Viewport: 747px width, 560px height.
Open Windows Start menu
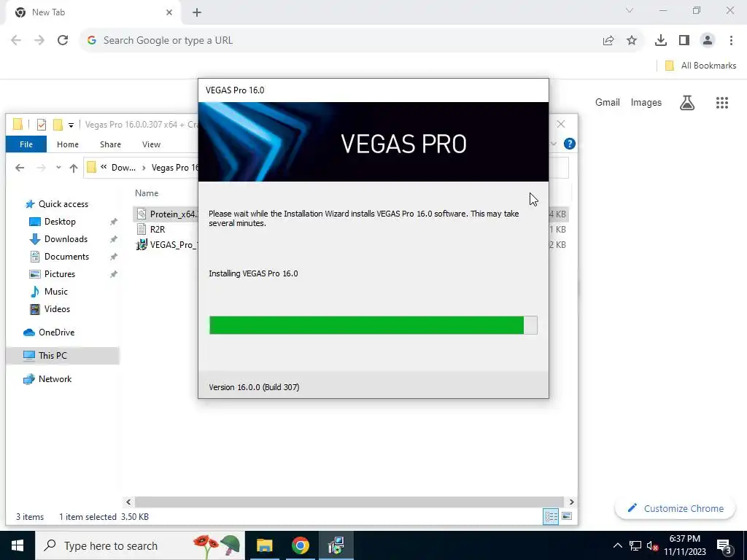18,545
